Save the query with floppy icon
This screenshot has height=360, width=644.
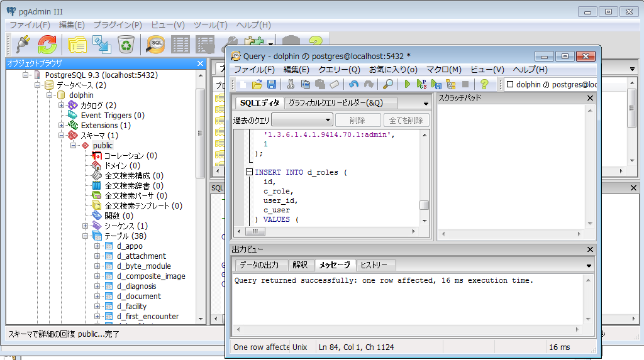click(x=272, y=85)
